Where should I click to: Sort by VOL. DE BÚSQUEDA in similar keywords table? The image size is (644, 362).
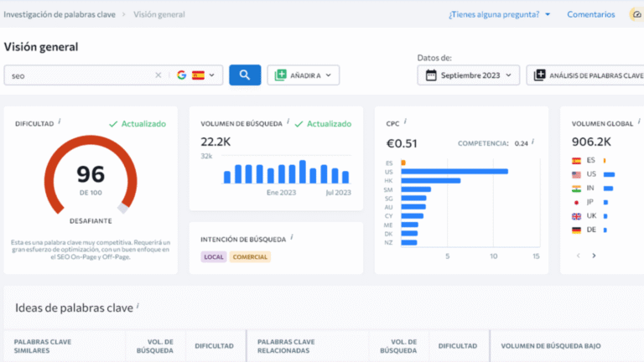pyautogui.click(x=155, y=346)
